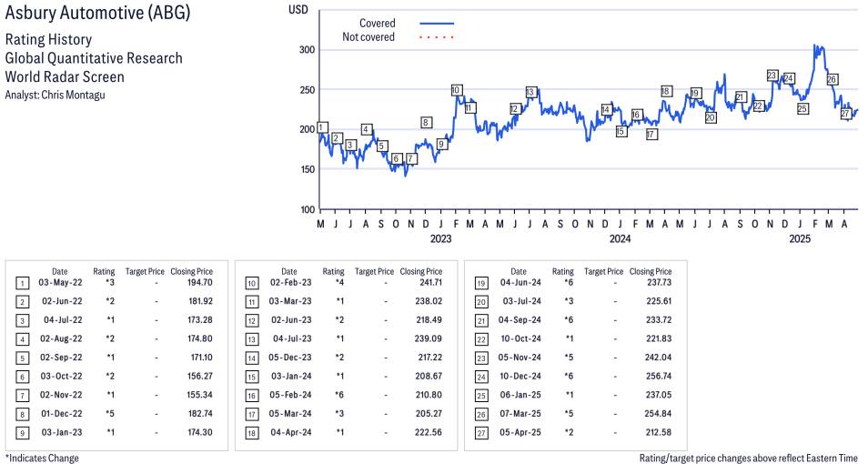868x464 pixels.
Task: Click the Rating History heading
Action: (x=49, y=40)
